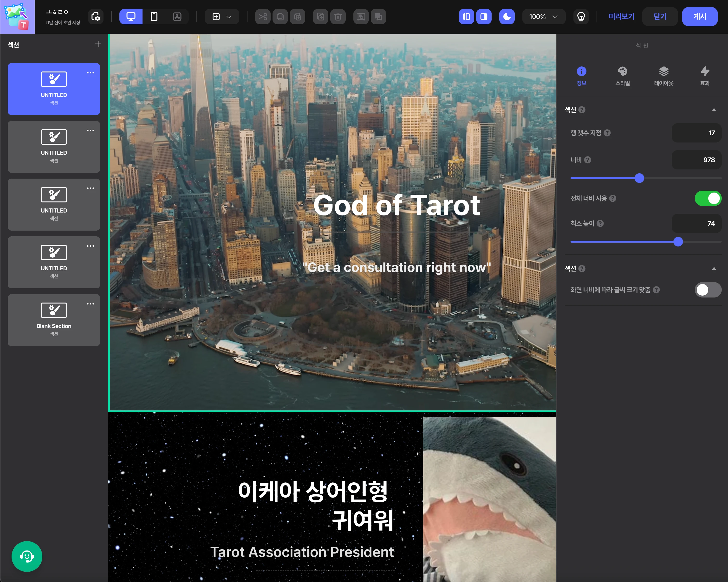728x582 pixels.
Task: Switch to the 레이아웃 tab
Action: click(x=663, y=76)
